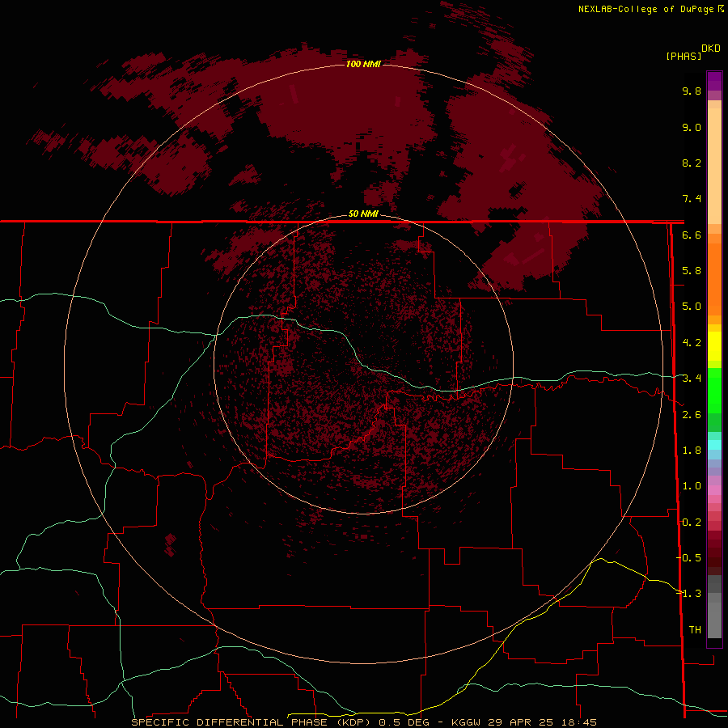Click the 100 NMI range ring label
728x728 pixels.
tap(363, 64)
